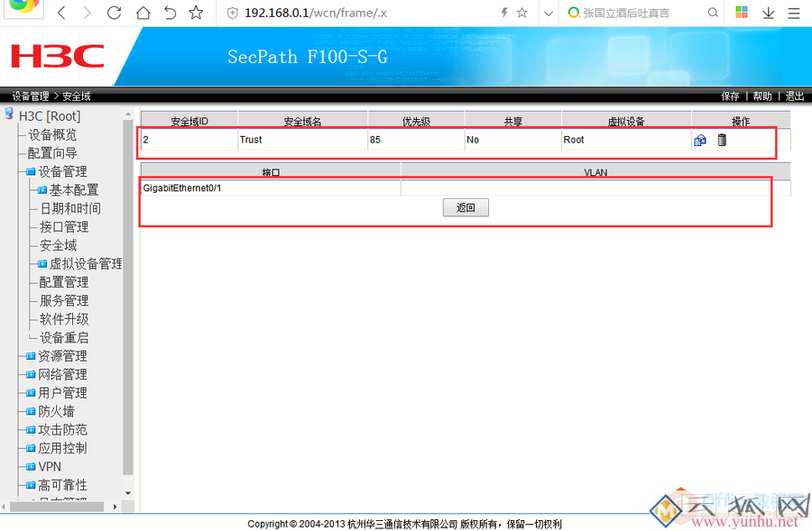This screenshot has width=812, height=531.
Task: Open the address bar dropdown arrow
Action: (547, 13)
